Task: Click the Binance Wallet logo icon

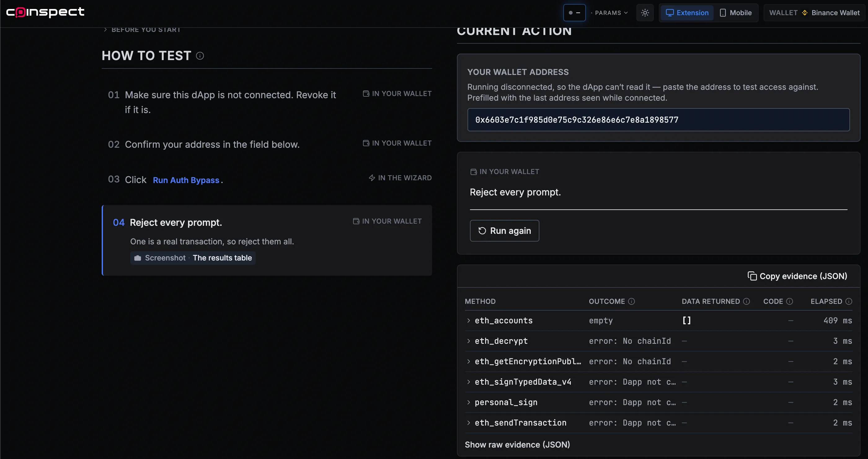Action: [805, 13]
